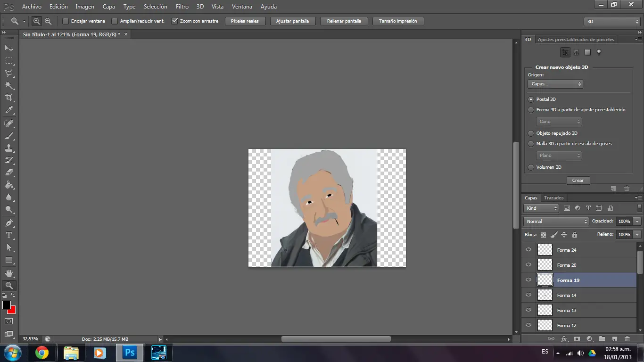Click the add layer style fx icon

point(564,339)
